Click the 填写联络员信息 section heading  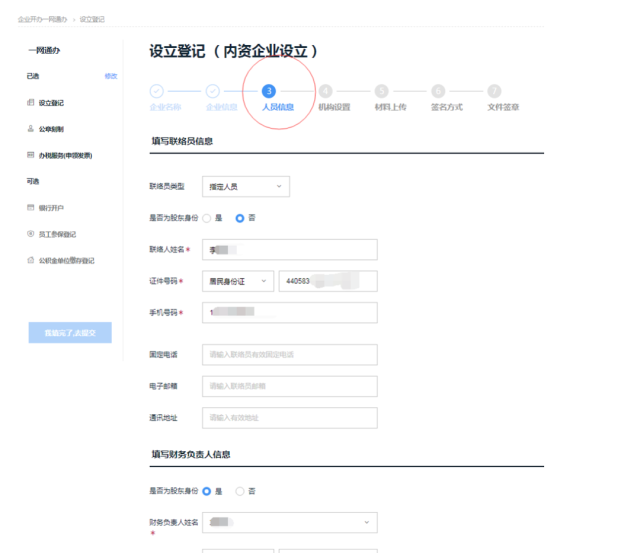tap(182, 141)
